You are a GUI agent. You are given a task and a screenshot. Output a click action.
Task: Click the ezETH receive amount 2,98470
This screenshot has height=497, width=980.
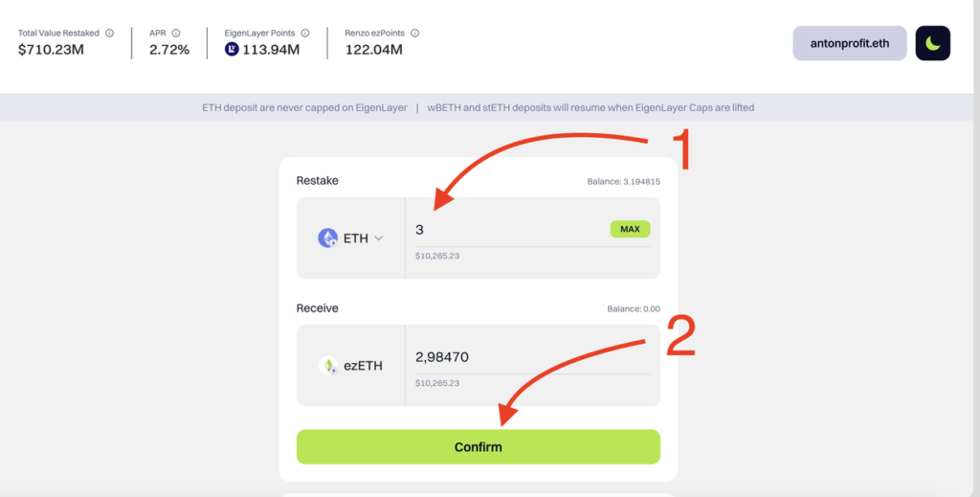click(442, 357)
